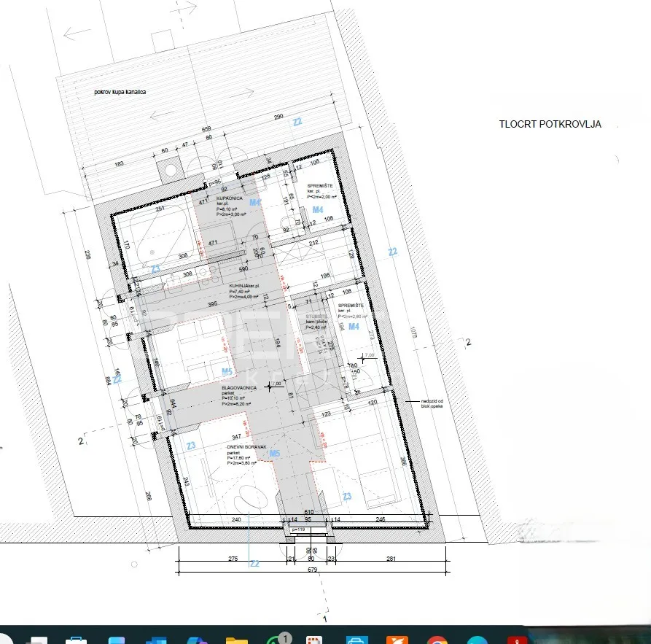651x644 pixels.
Task: Click the '212' dimension value
Action: [313, 242]
